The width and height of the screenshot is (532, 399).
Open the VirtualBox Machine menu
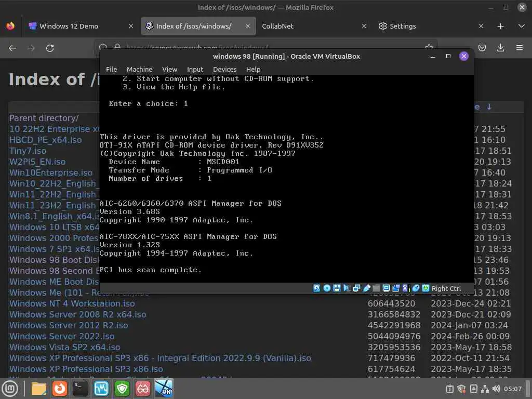click(139, 69)
